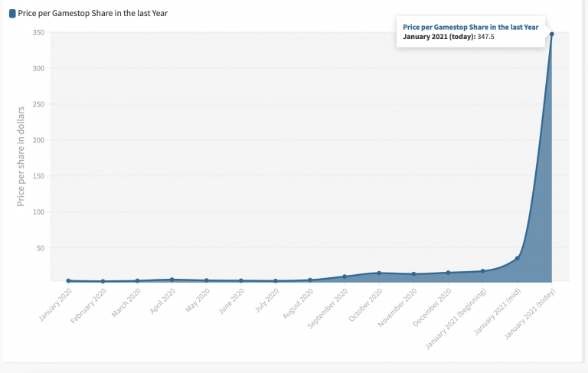Select the June 2020 data point
The width and height of the screenshot is (588, 373).
tap(241, 280)
